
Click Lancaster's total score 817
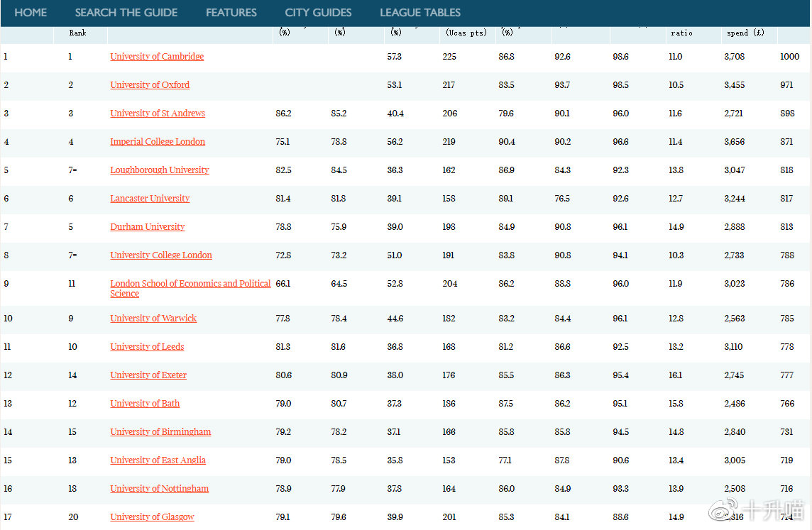click(786, 199)
